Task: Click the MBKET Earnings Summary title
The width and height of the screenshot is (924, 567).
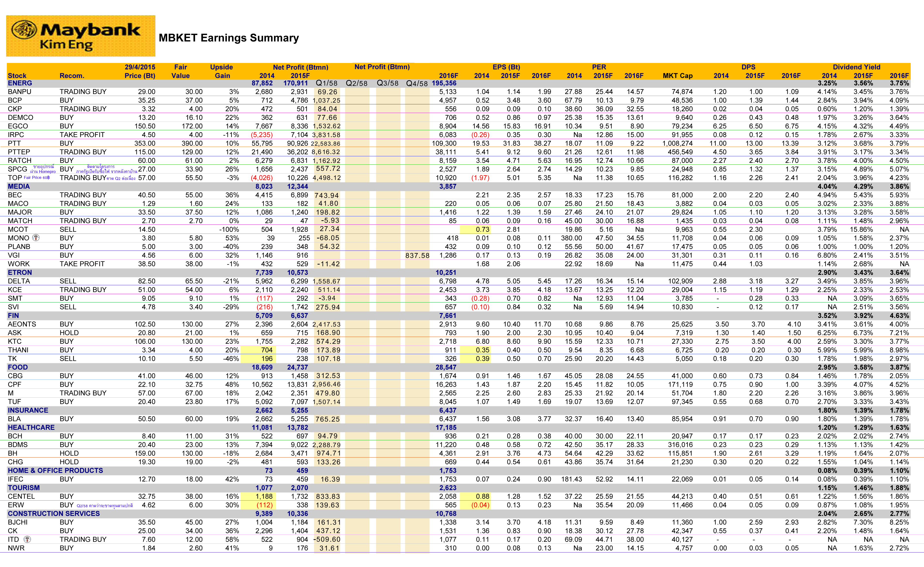Action: [x=229, y=38]
